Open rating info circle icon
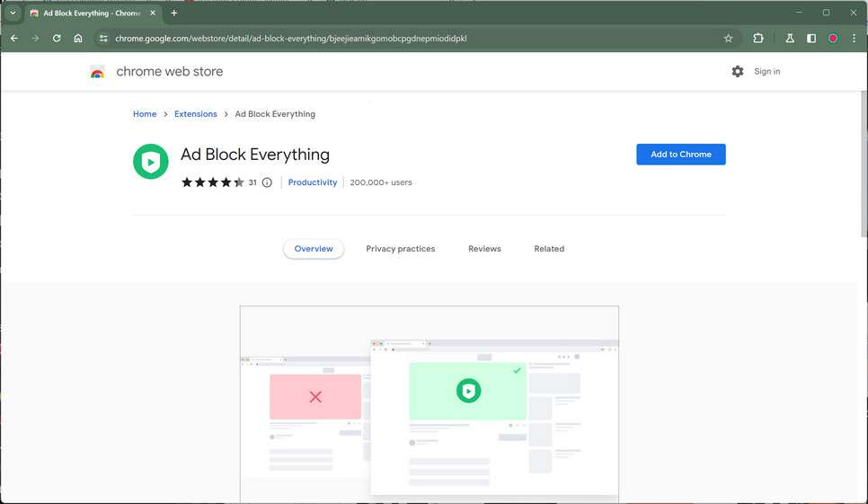 click(267, 182)
